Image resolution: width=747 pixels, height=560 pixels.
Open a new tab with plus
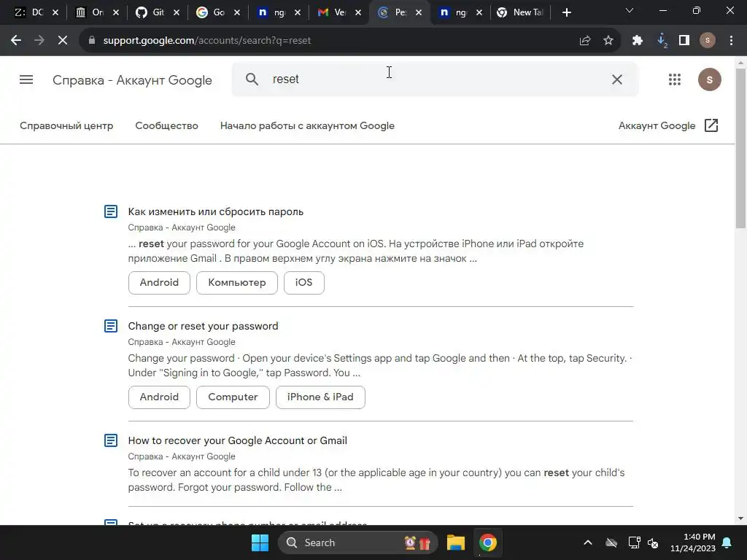(x=566, y=12)
